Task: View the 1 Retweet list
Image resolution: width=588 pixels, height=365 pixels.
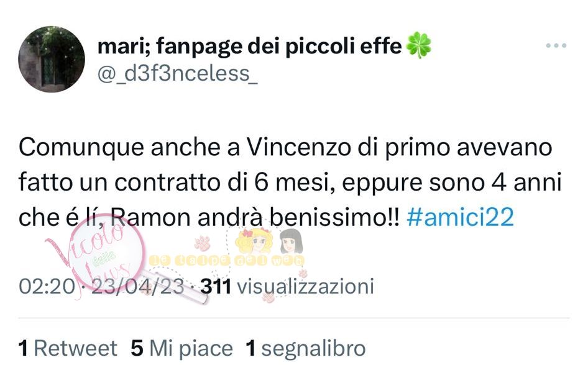Action: 68,348
